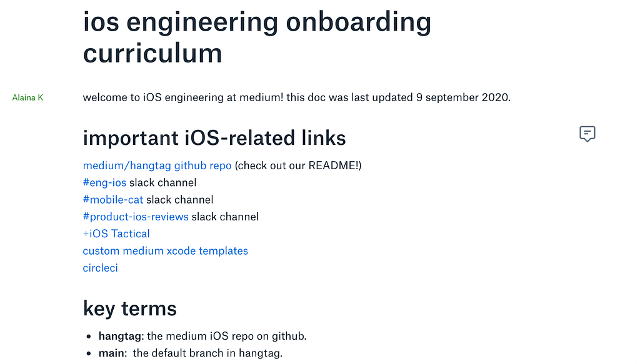Click the custom medium xcode templates link
640x364 pixels.
click(x=165, y=251)
